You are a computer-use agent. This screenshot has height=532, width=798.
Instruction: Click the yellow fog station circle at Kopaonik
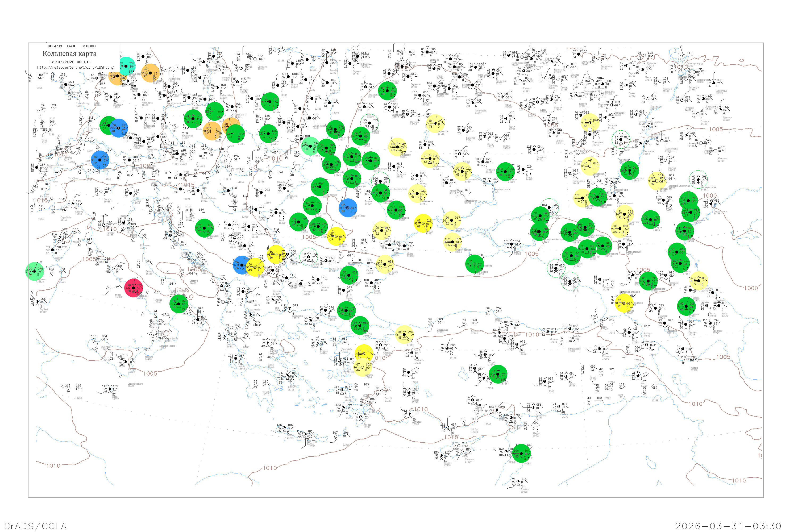point(255,267)
